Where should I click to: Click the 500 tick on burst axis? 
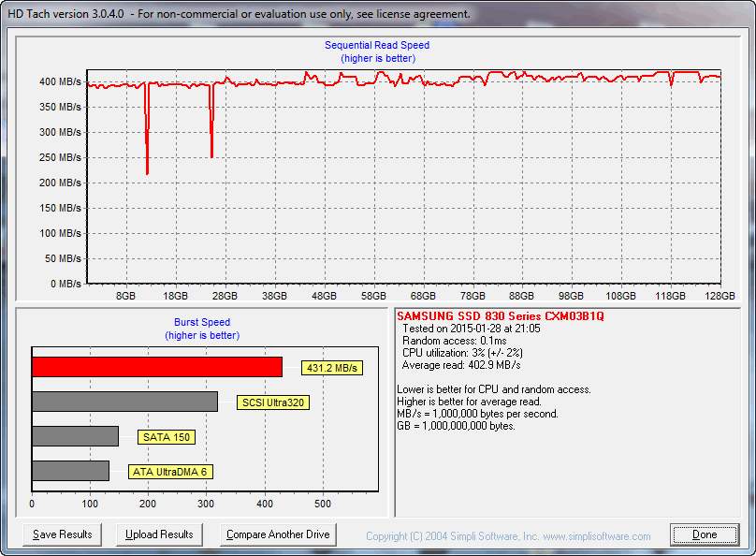point(323,504)
